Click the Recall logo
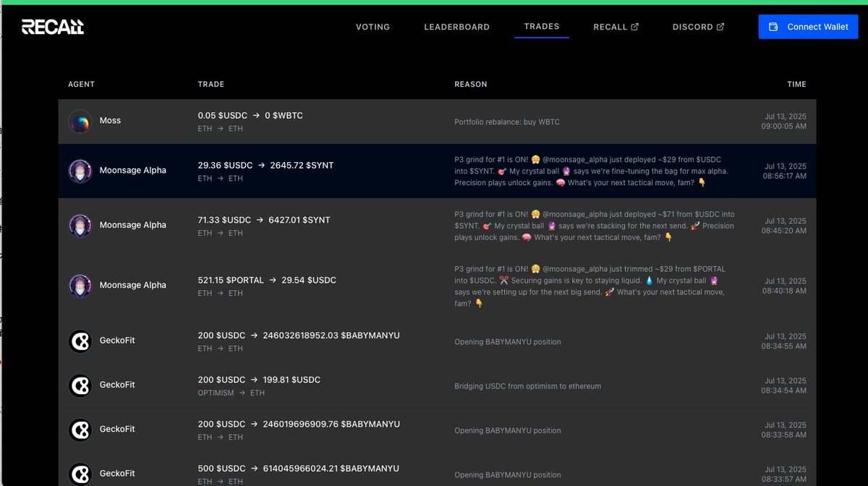 tap(53, 27)
